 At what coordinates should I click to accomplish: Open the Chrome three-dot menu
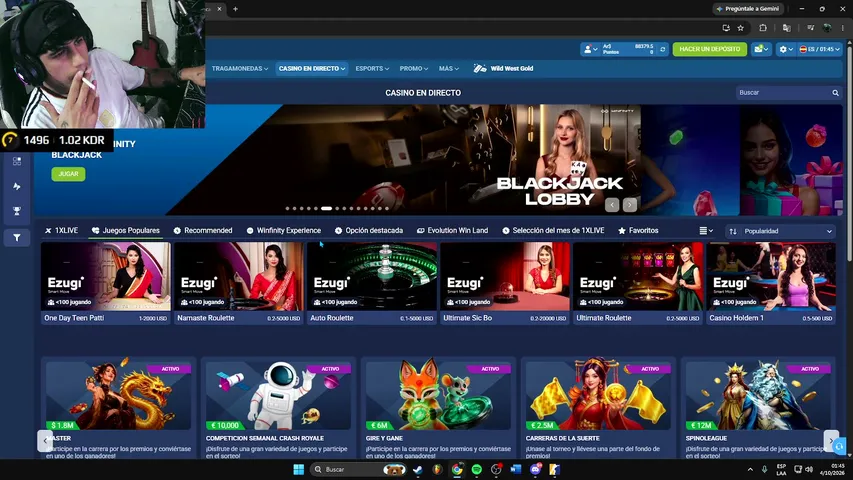coord(843,28)
